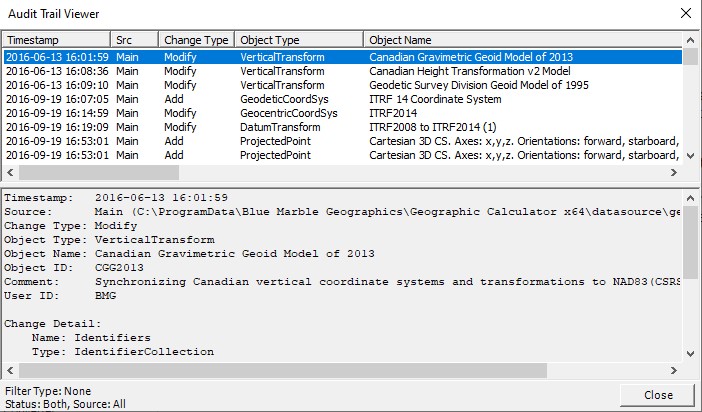The height and width of the screenshot is (412, 702).
Task: Sort by the Object Type column header
Action: pos(299,40)
